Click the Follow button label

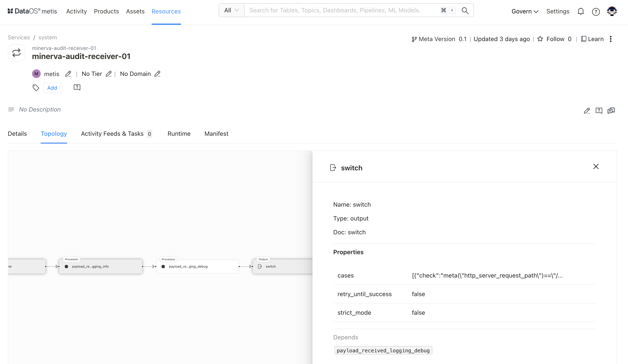click(x=555, y=39)
